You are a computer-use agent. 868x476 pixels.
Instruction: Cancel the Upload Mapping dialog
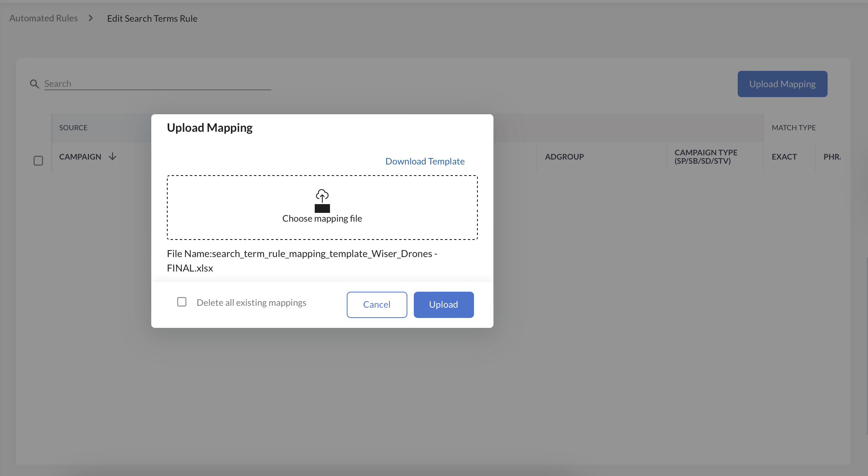[x=376, y=305]
